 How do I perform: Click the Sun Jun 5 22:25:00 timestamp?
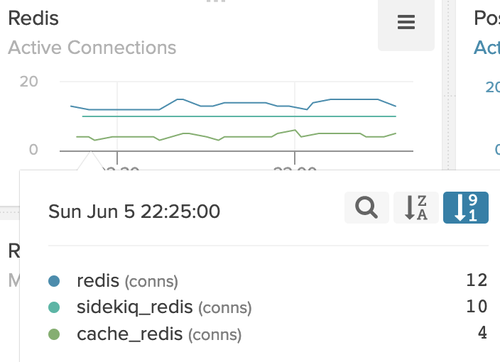(134, 211)
